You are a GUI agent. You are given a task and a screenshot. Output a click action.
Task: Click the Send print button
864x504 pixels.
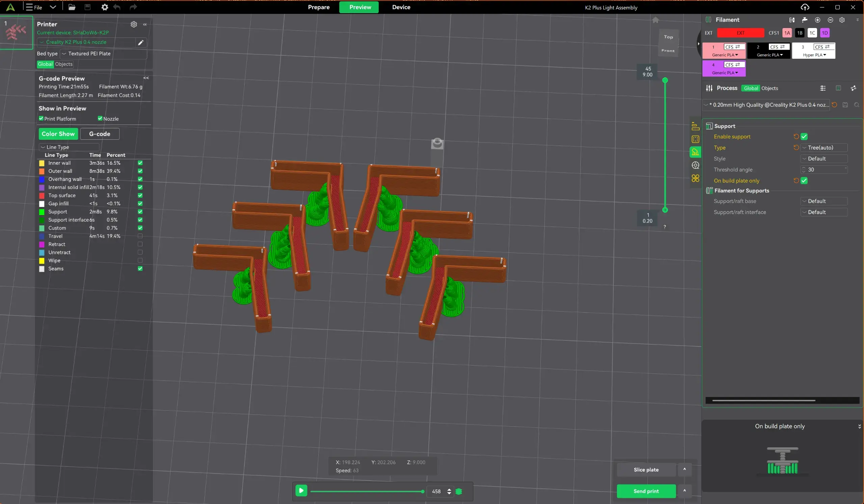[x=646, y=491]
